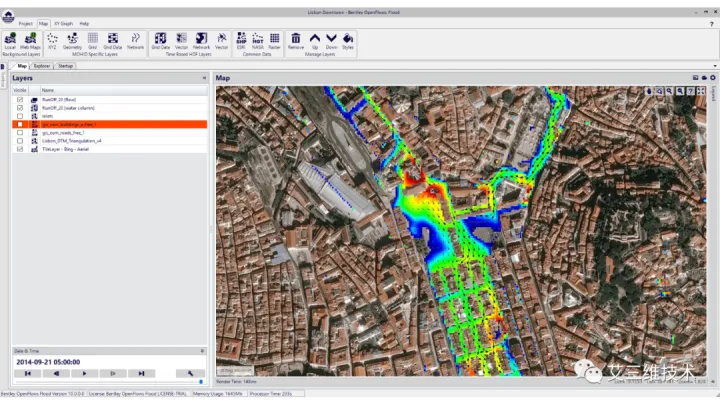720x405 pixels.
Task: Collapse the Layers panel
Action: [204, 77]
